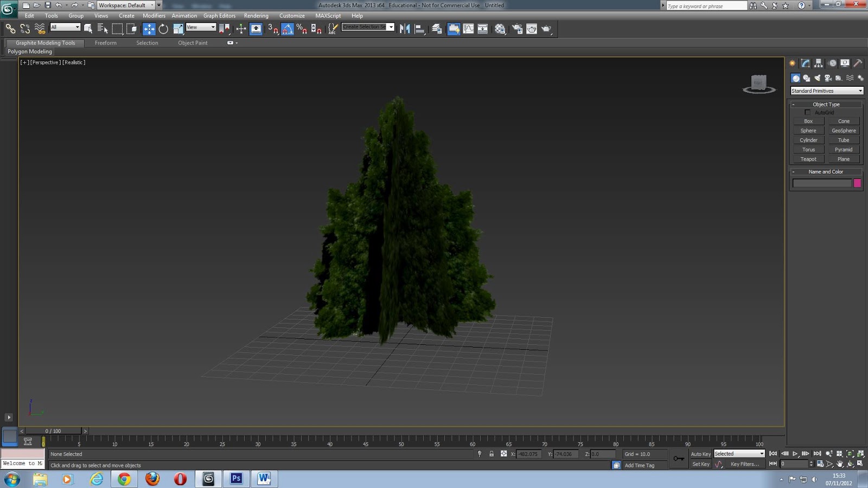
Task: Toggle the 3D Snaps button
Action: (273, 29)
